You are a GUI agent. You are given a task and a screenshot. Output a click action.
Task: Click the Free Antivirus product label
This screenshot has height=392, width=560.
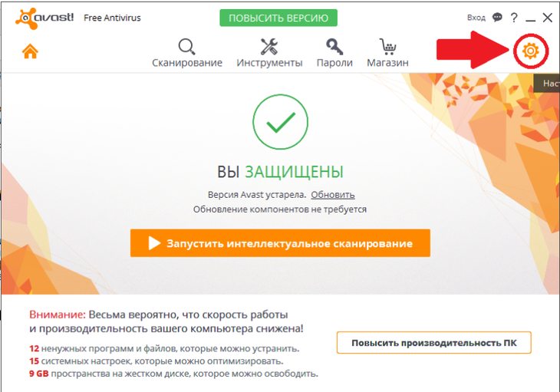coord(112,18)
